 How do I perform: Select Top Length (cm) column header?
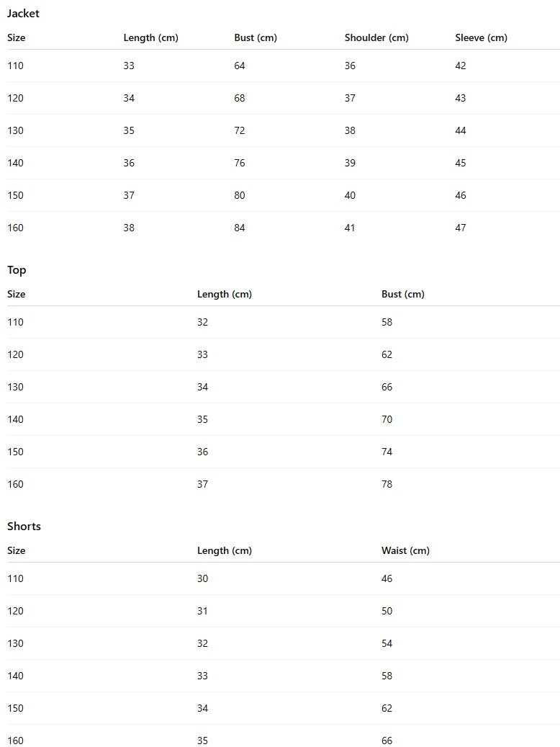pyautogui.click(x=224, y=295)
